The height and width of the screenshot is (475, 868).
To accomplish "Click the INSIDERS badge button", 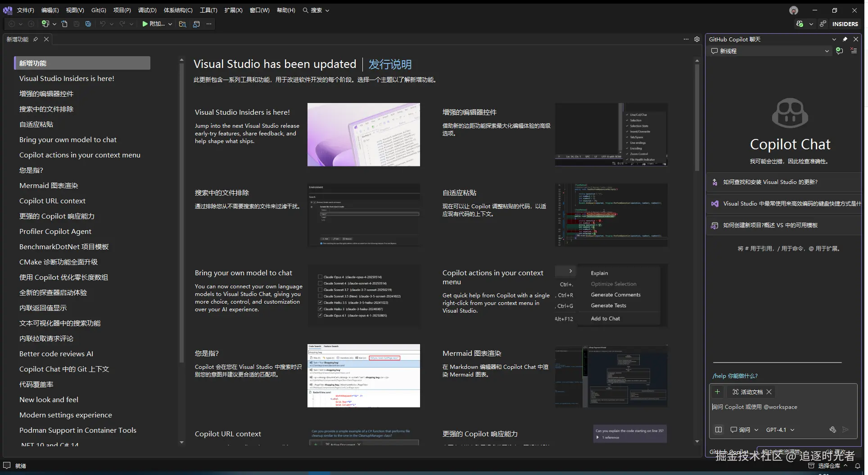I will tap(845, 24).
